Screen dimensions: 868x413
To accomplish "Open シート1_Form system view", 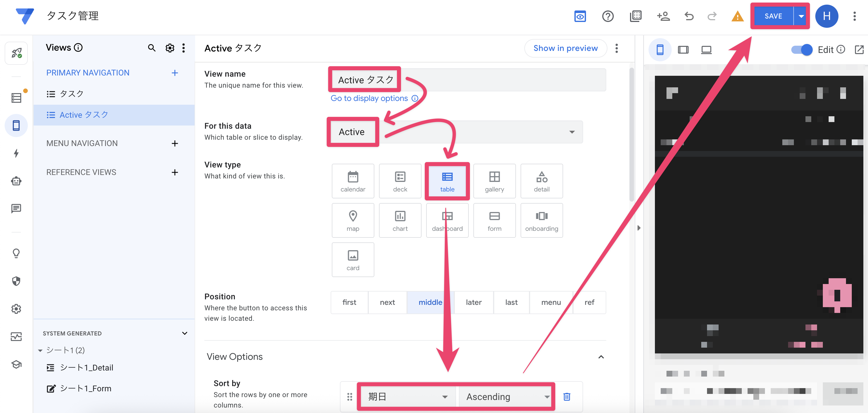I will (85, 388).
